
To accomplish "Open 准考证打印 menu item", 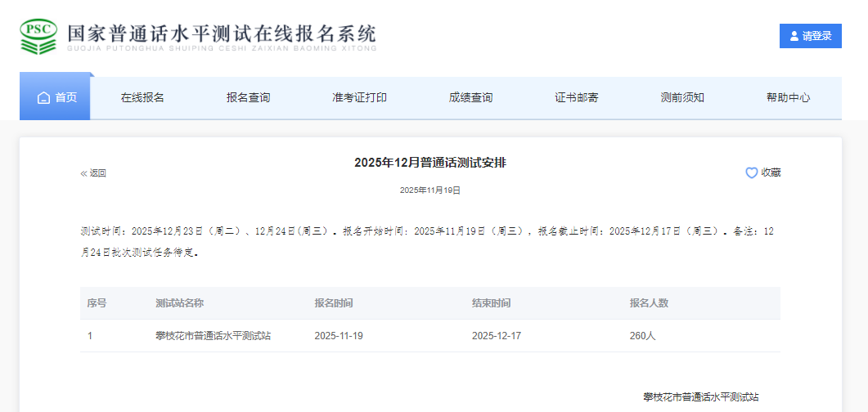I will point(359,98).
